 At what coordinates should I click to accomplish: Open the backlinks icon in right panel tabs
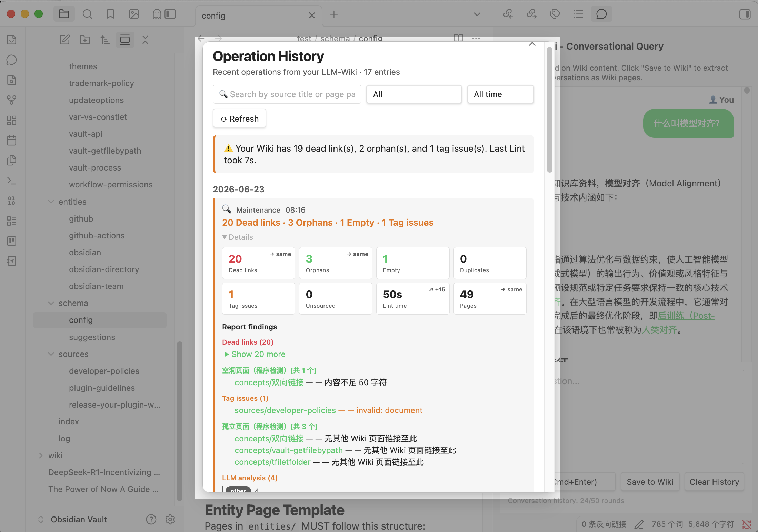pos(508,14)
